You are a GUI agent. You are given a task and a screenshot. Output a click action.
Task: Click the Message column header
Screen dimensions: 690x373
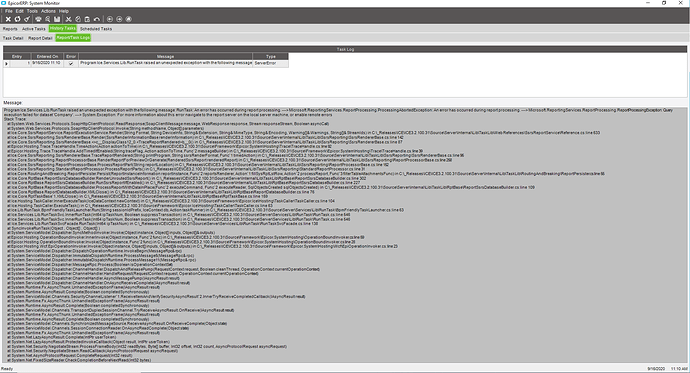pos(165,56)
